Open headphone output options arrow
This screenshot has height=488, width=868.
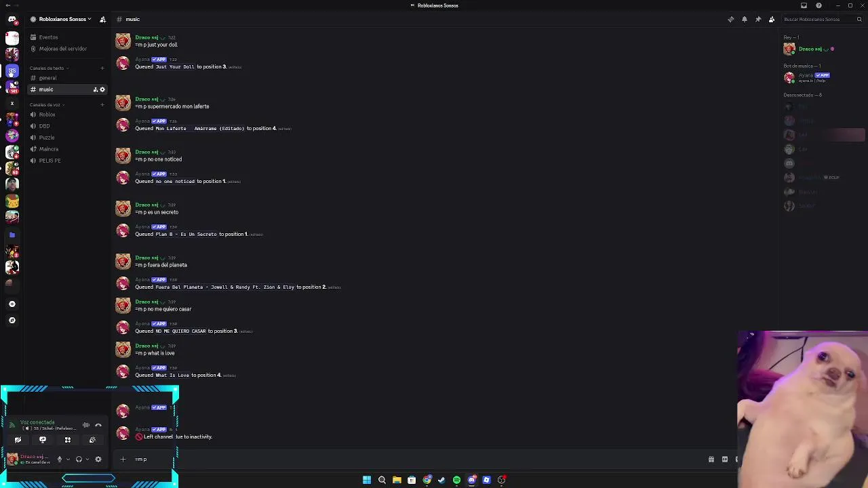[x=87, y=460]
